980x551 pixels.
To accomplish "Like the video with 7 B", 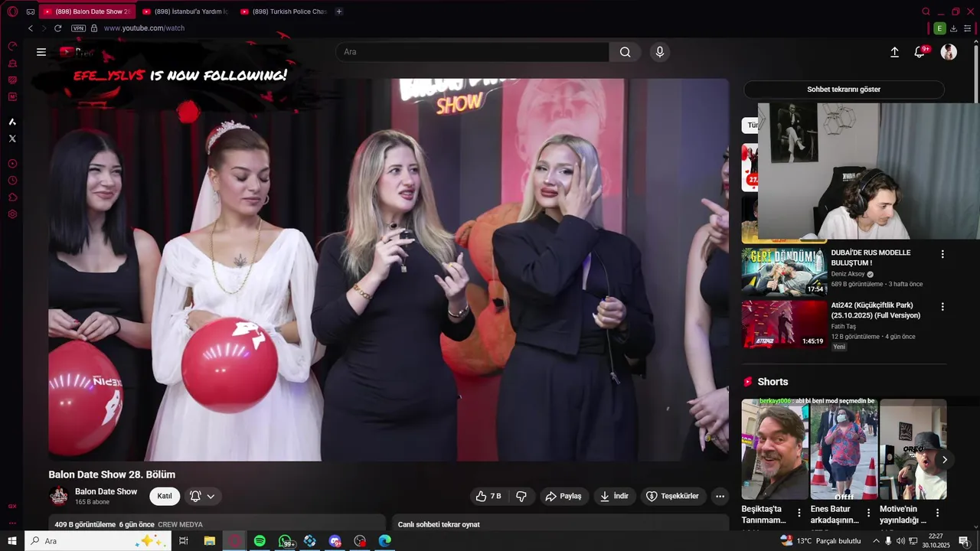I will point(488,496).
